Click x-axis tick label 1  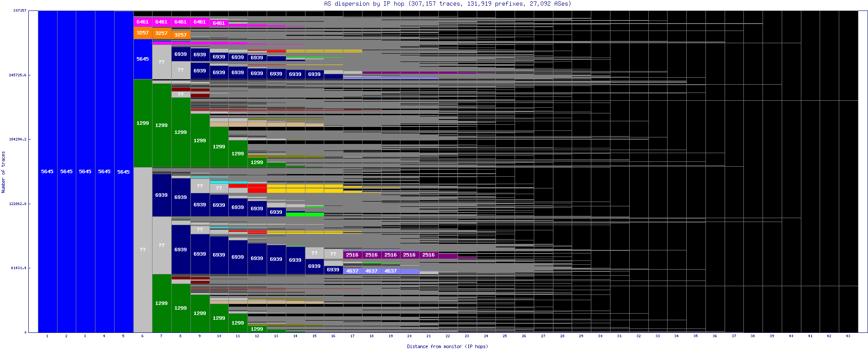point(47,336)
